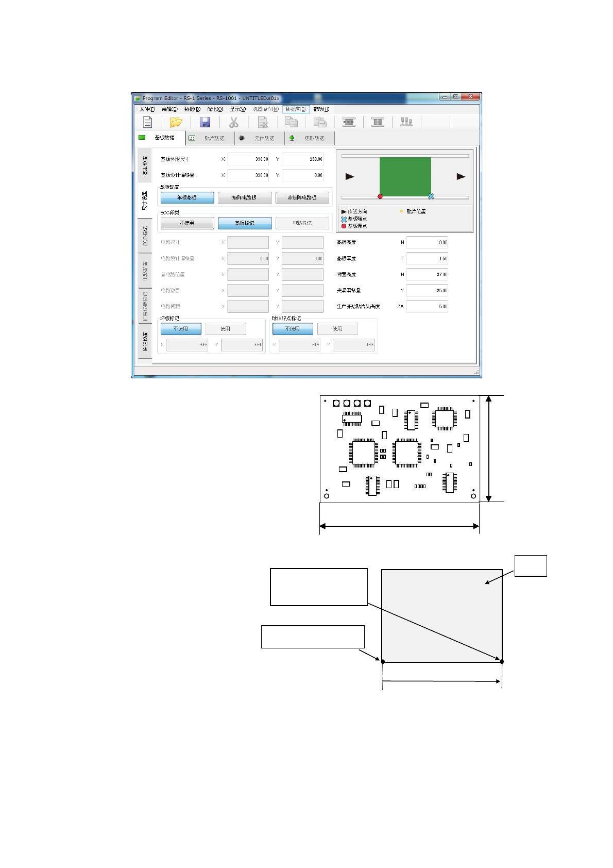Save program with floppy disk icon

pyautogui.click(x=205, y=122)
